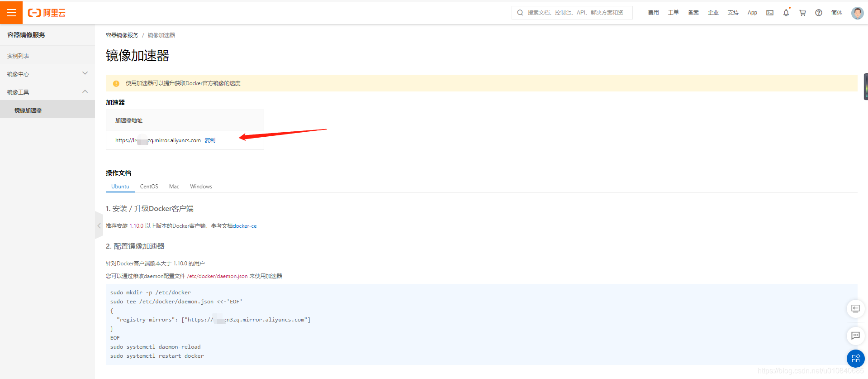
Task: Collapse the 镜像工具 sidebar section
Action: click(x=47, y=92)
